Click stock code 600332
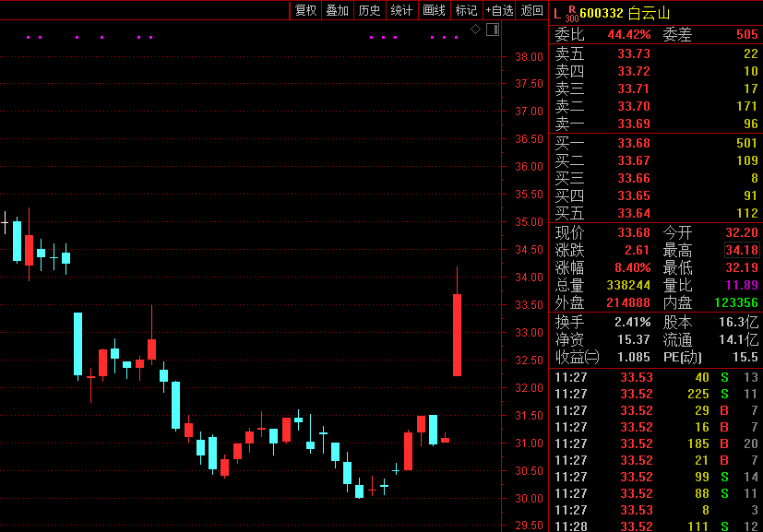The width and height of the screenshot is (763, 532). [x=602, y=13]
